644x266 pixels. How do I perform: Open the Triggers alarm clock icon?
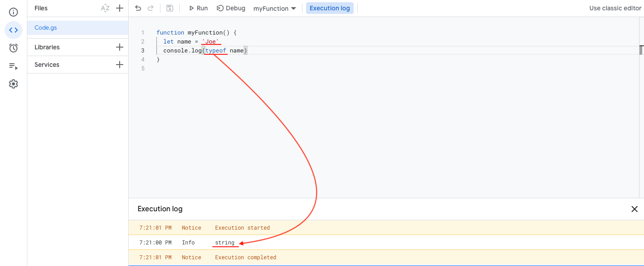[x=13, y=48]
